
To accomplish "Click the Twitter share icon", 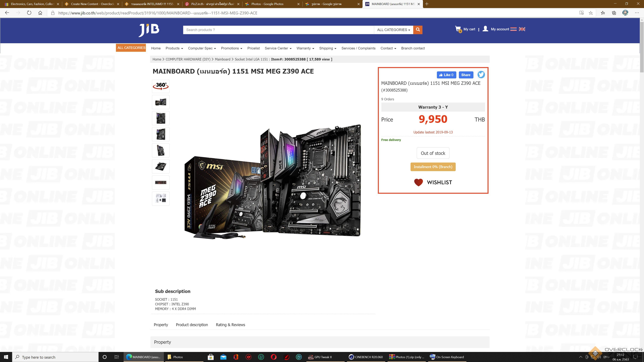I will pos(481,75).
